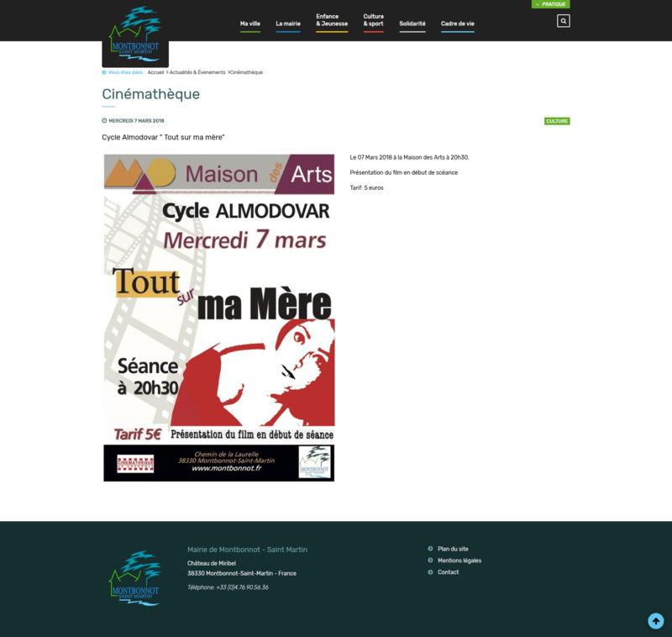Screen dimensions: 672x637
Task: Click the Château de Miribel address line
Action: [x=212, y=563]
